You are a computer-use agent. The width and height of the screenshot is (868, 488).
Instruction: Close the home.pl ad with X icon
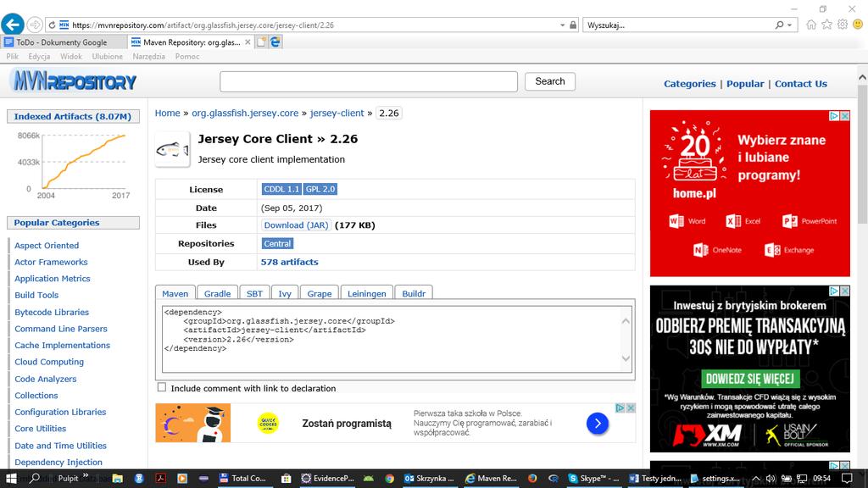click(845, 115)
